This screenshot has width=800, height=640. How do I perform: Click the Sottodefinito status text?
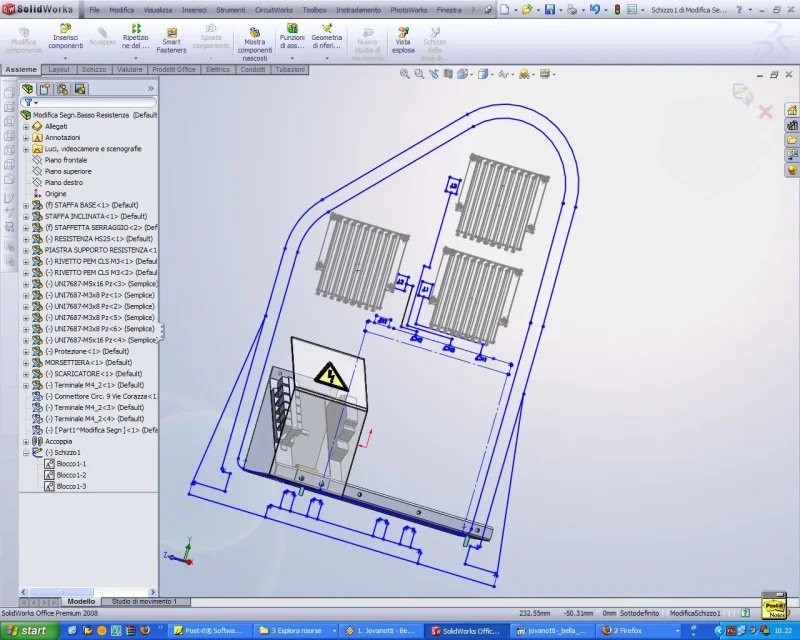pyautogui.click(x=639, y=613)
